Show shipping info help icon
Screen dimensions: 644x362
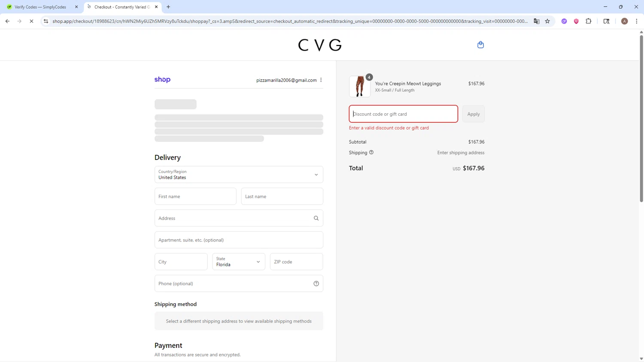tap(371, 152)
